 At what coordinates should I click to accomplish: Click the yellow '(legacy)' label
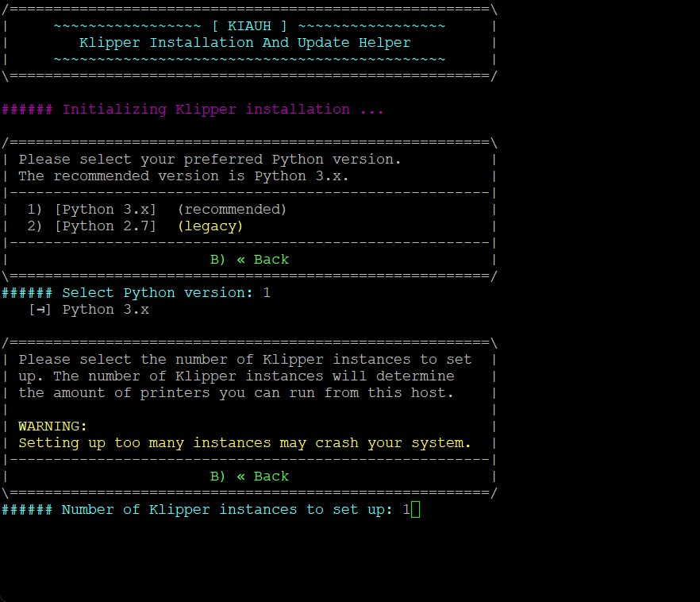click(210, 226)
